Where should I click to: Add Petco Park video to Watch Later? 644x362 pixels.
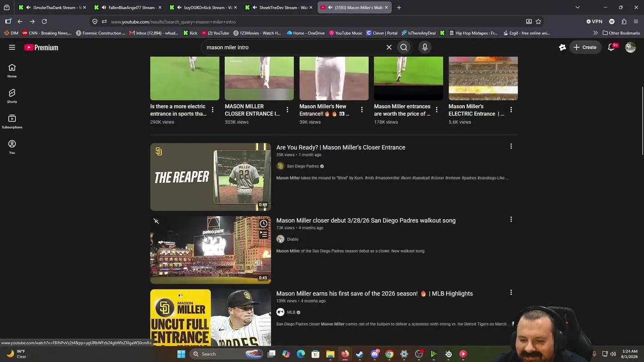(x=263, y=224)
